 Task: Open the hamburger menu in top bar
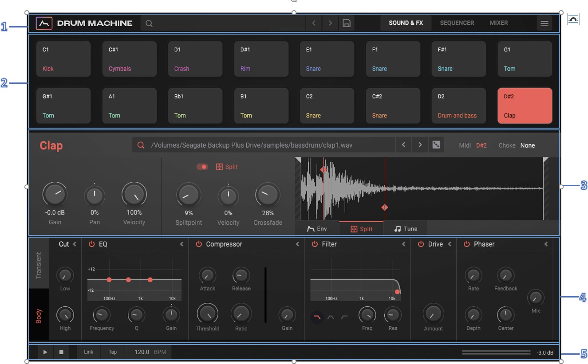[x=545, y=23]
